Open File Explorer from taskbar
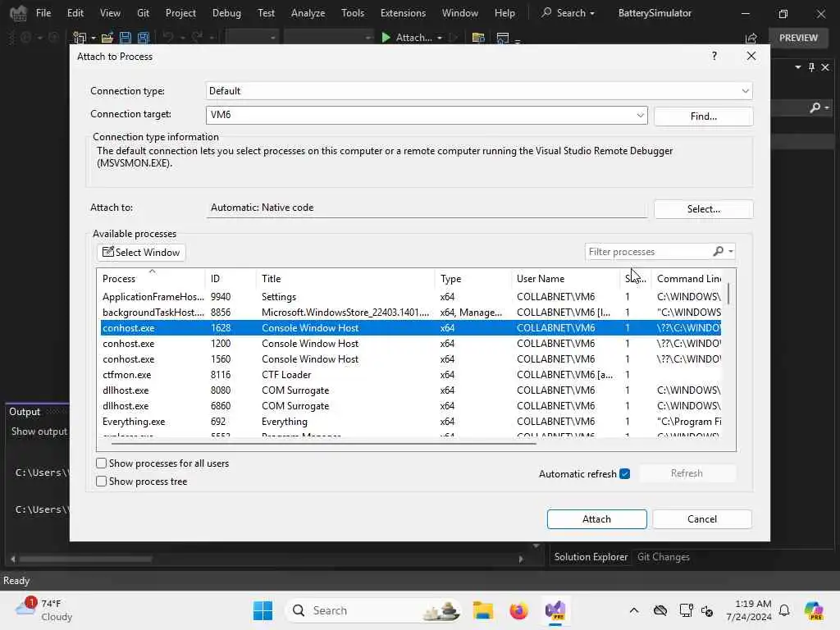Image resolution: width=840 pixels, height=630 pixels. tap(482, 610)
